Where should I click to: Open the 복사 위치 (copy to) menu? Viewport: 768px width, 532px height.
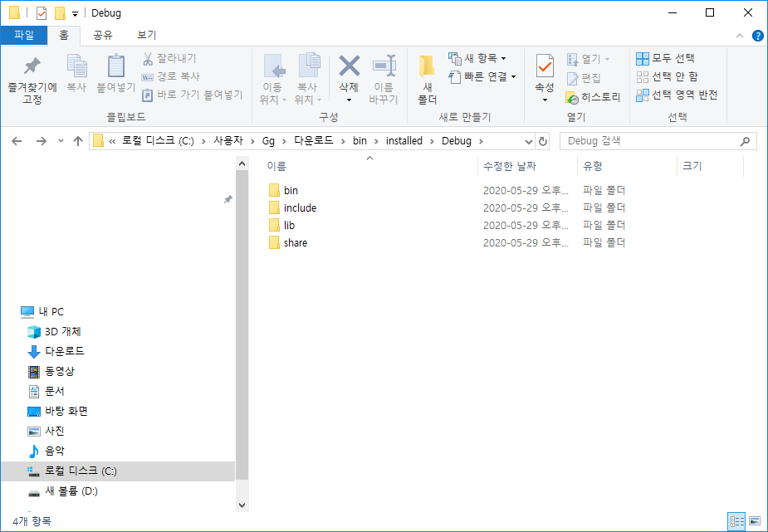tap(307, 80)
